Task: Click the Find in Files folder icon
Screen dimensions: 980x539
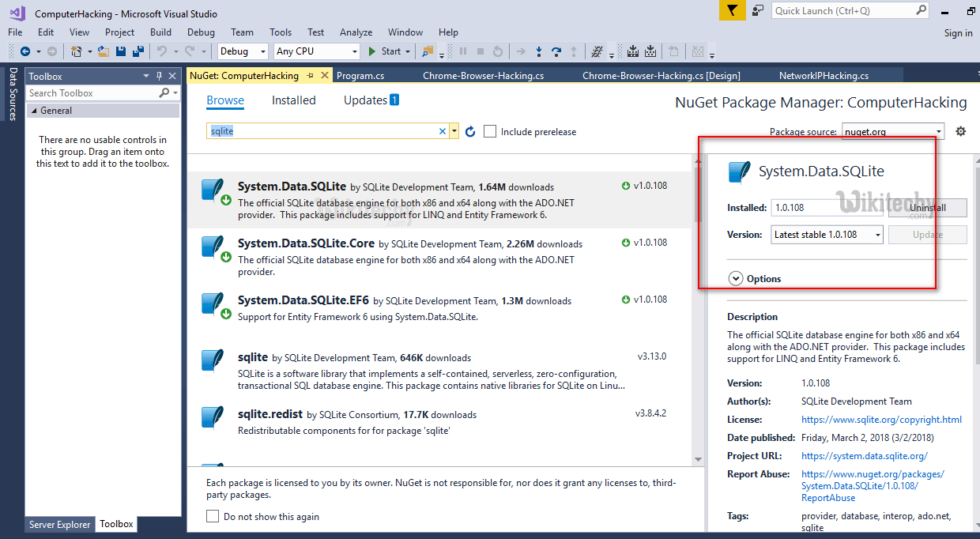Action: (x=428, y=51)
